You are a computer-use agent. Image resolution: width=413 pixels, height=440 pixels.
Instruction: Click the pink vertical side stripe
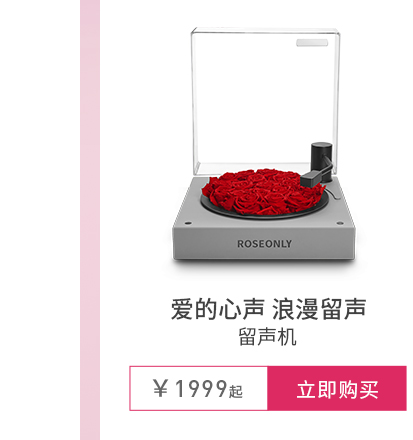pyautogui.click(x=90, y=220)
